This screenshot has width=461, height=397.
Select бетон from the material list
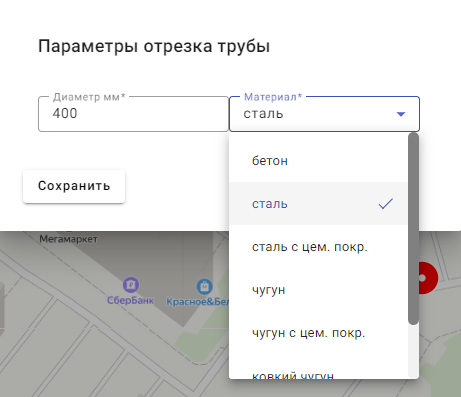[318, 161]
